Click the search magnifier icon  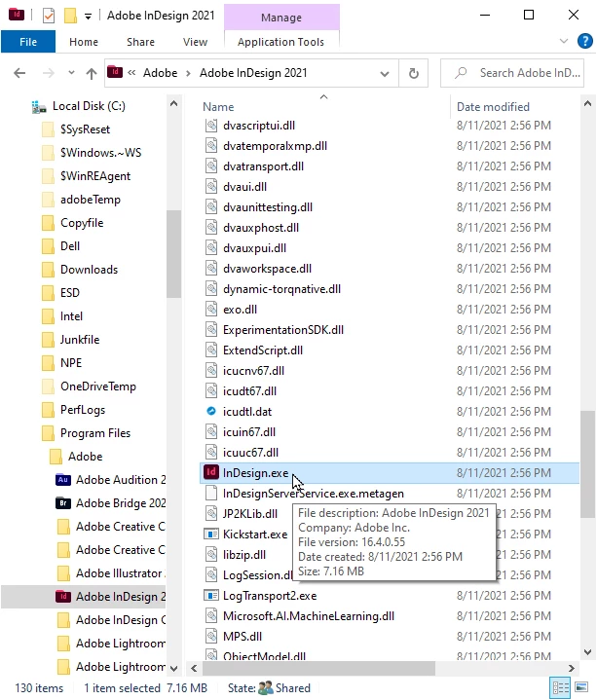(461, 72)
